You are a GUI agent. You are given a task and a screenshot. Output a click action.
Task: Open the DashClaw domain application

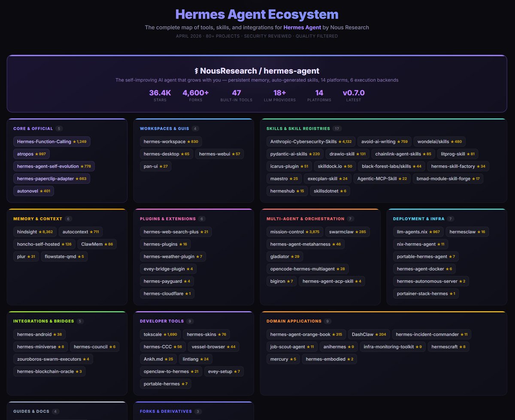coord(369,334)
